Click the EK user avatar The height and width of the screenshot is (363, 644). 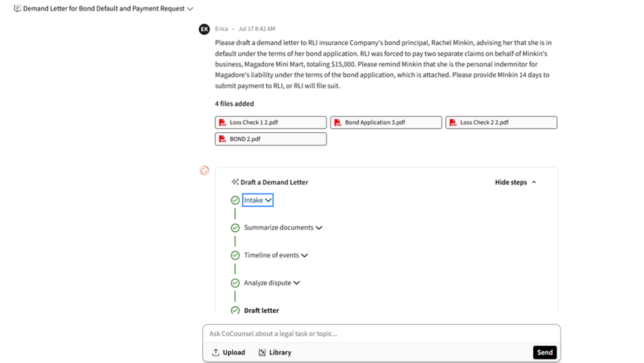204,29
